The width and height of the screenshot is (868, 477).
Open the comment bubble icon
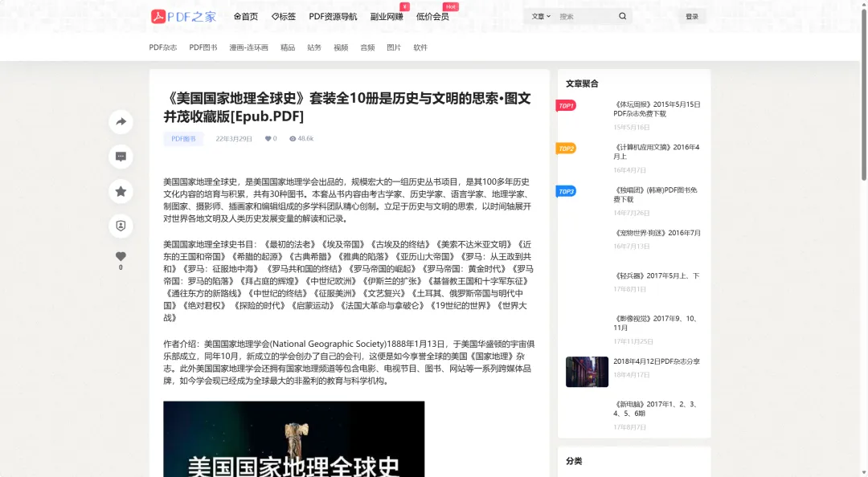point(121,157)
